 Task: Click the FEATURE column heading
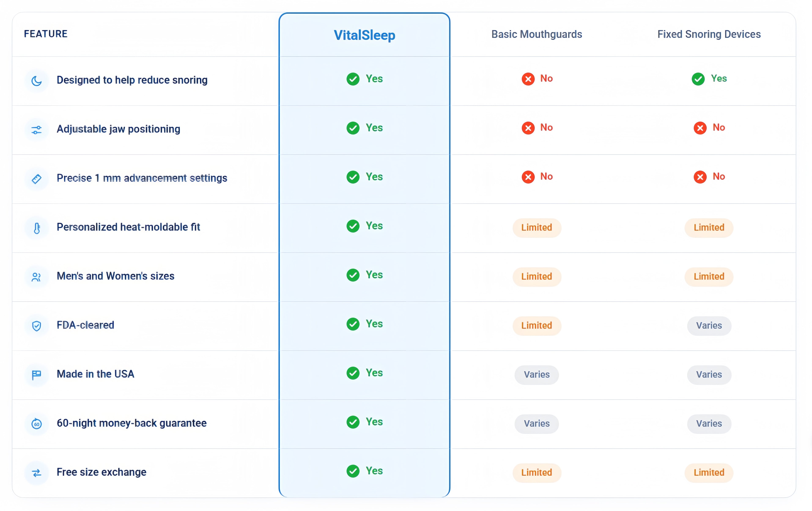45,34
